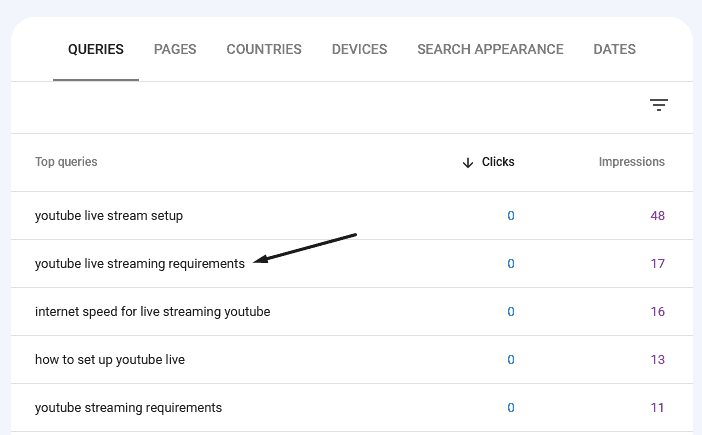702x435 pixels.
Task: Click impressions value 13
Action: coord(657,360)
